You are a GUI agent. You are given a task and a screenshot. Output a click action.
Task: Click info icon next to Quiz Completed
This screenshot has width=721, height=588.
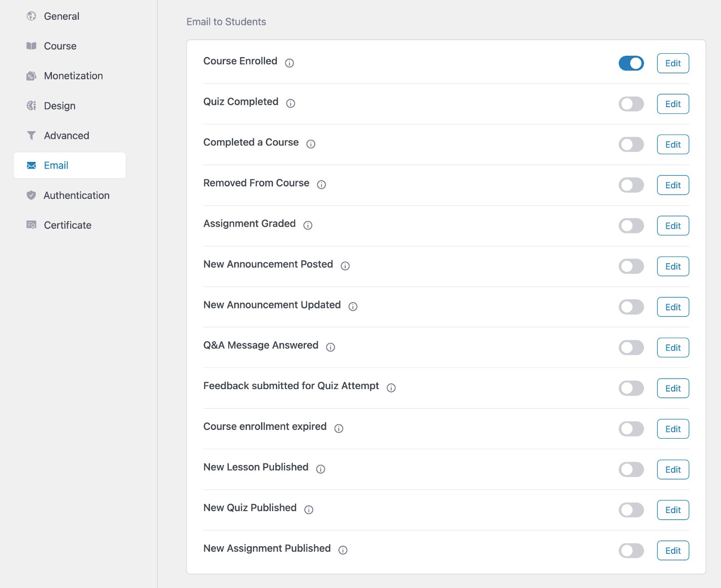290,103
